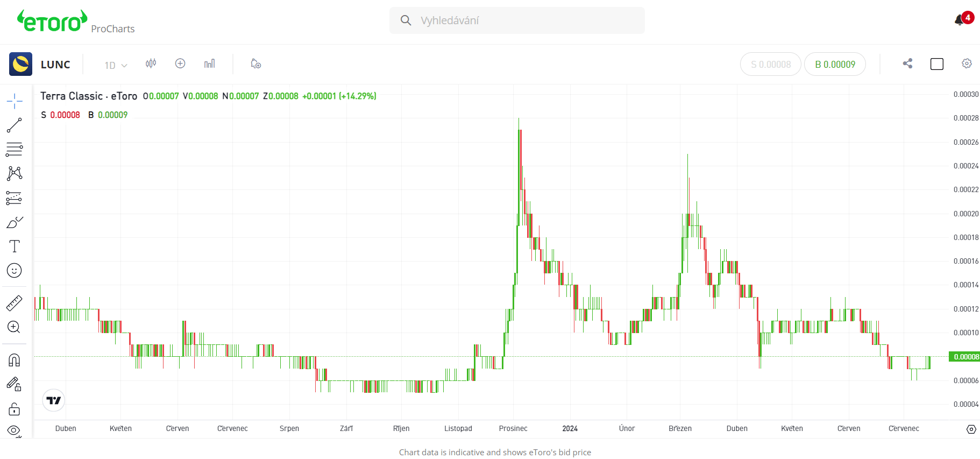This screenshot has height=459, width=980.
Task: Select the XABCD pattern tool
Action: (x=15, y=173)
